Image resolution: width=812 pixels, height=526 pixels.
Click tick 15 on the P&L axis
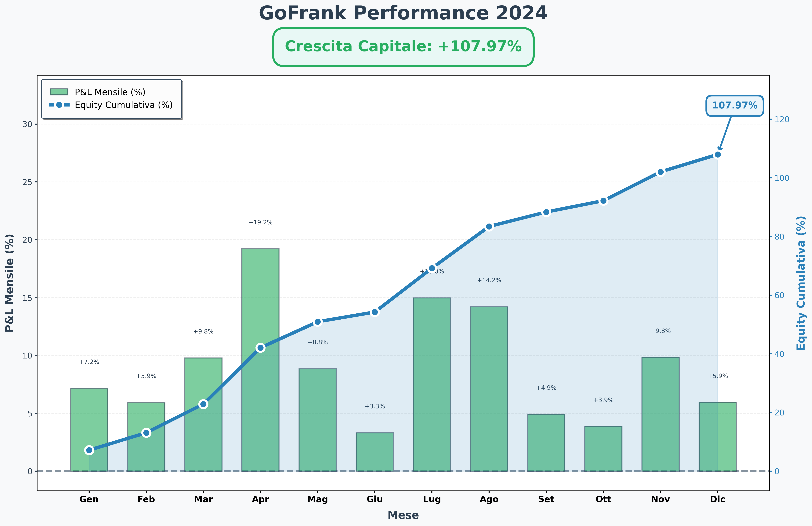[x=27, y=298]
